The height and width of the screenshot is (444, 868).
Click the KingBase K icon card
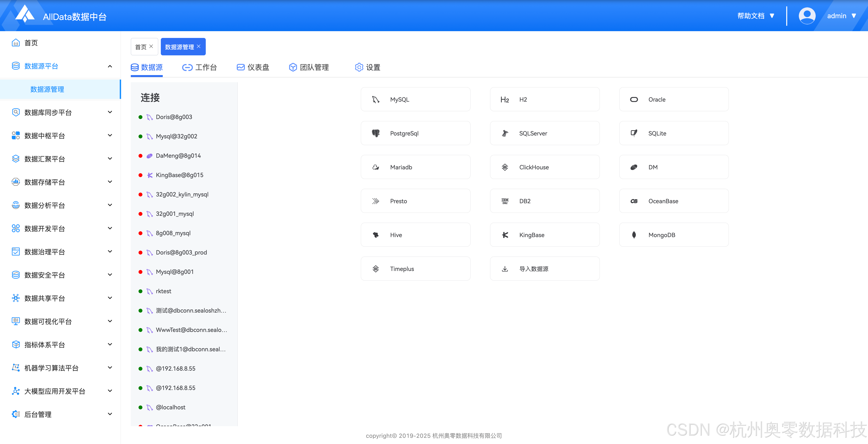[505, 235]
